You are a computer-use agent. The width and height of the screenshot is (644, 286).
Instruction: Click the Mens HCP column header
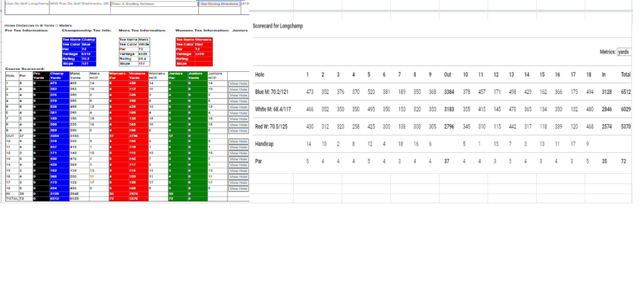(x=99, y=76)
